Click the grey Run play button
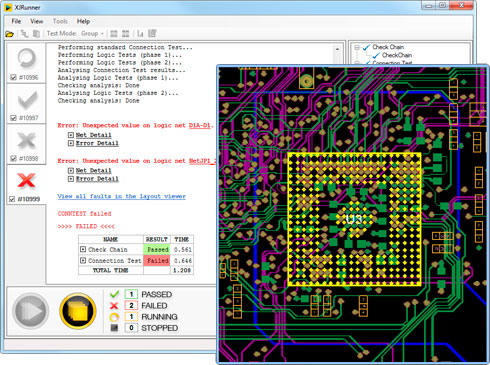 pos(31,311)
